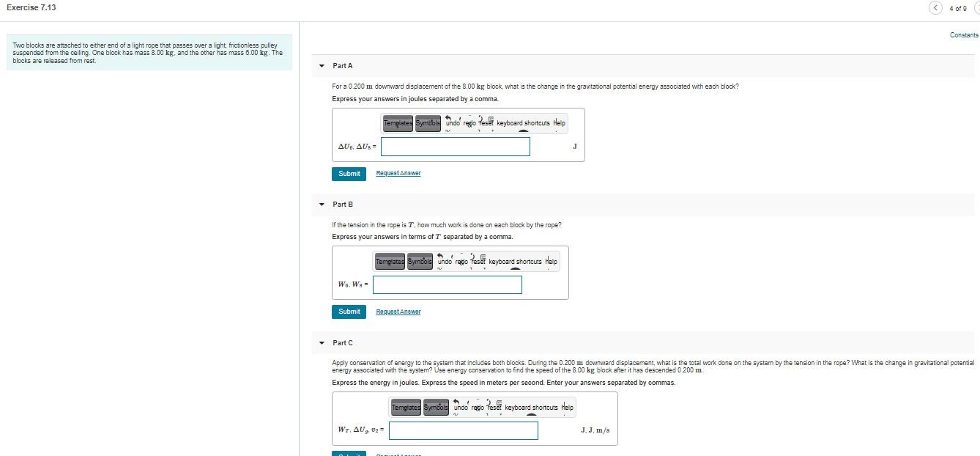Open Help for the Part A answer box

point(559,123)
